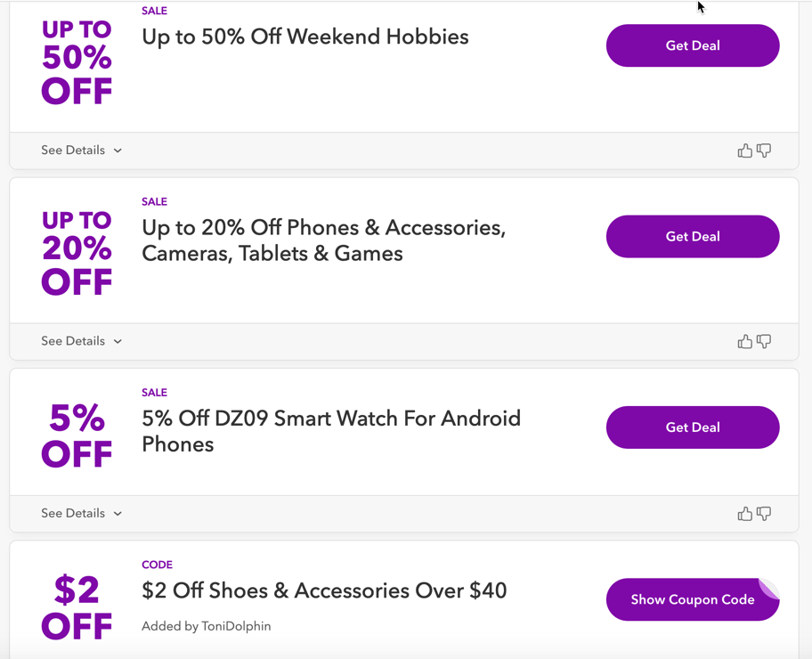
Task: Thumbs up the Weekend Hobbies deal
Action: [x=744, y=151]
